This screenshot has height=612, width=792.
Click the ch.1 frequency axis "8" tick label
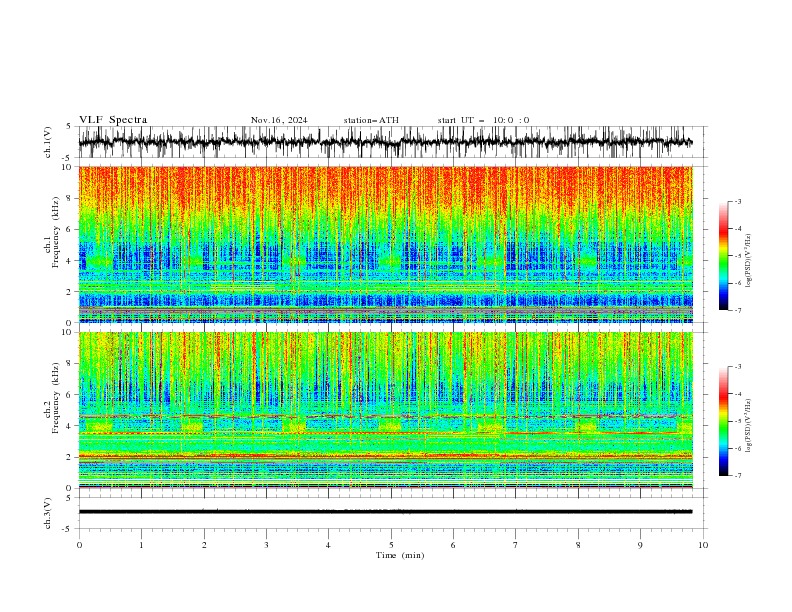(71, 198)
